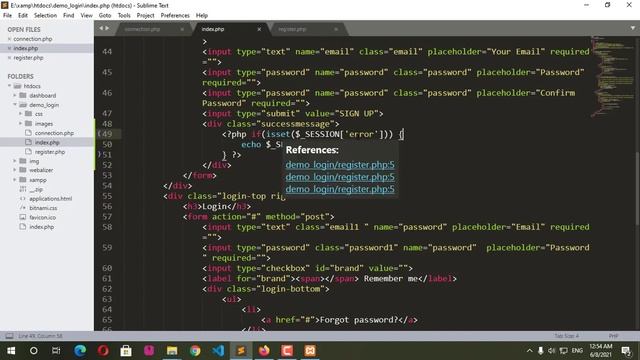The image size is (640, 360).
Task: Click the connection.php file icon in demo_login
Action: click(28, 133)
